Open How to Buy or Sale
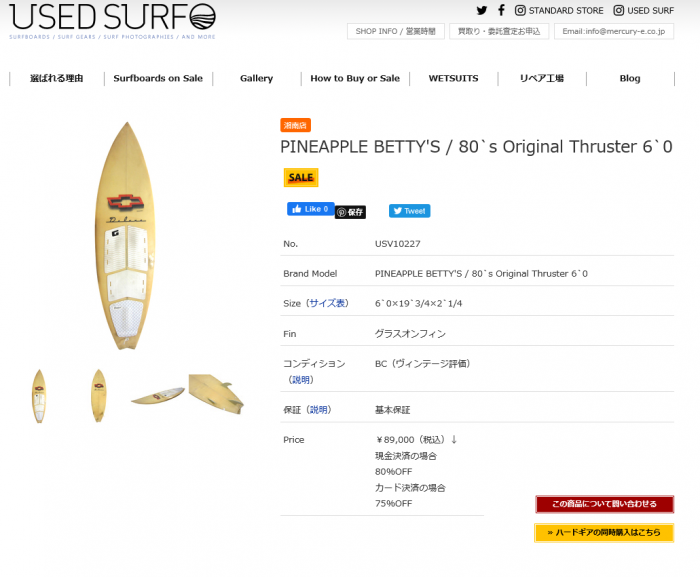 (x=355, y=78)
